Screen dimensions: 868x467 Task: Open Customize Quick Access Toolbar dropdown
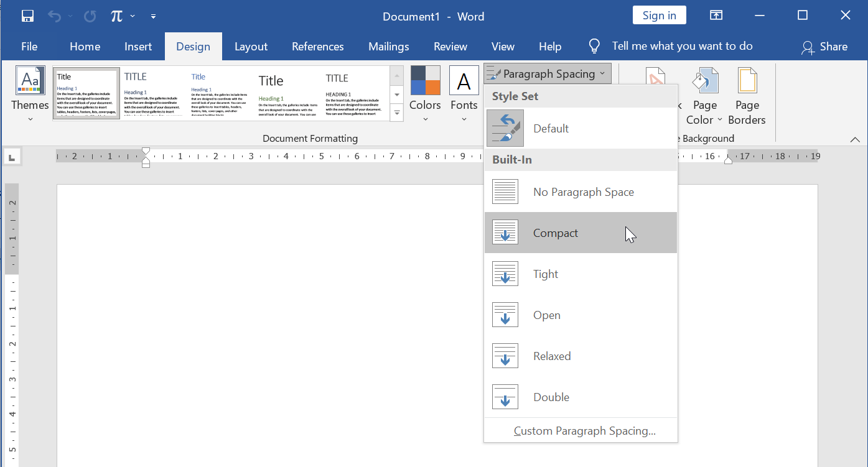(154, 16)
